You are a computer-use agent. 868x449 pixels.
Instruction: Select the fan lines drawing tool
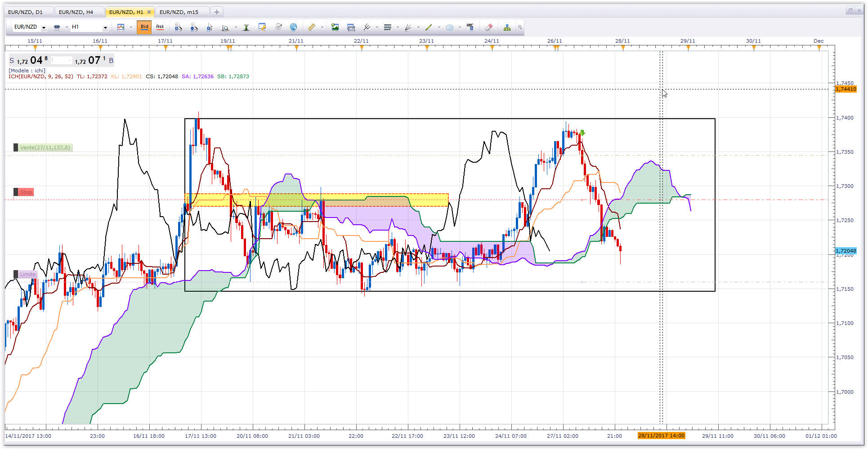click(408, 27)
